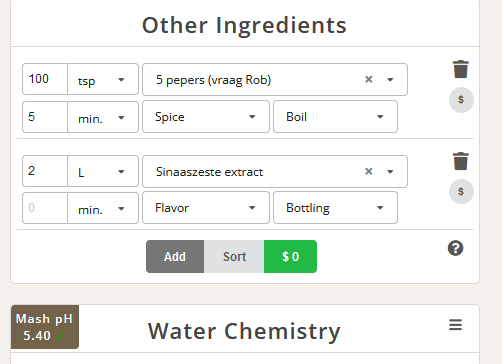Change the Flavor type dropdown
The height and width of the screenshot is (364, 502).
(x=206, y=208)
